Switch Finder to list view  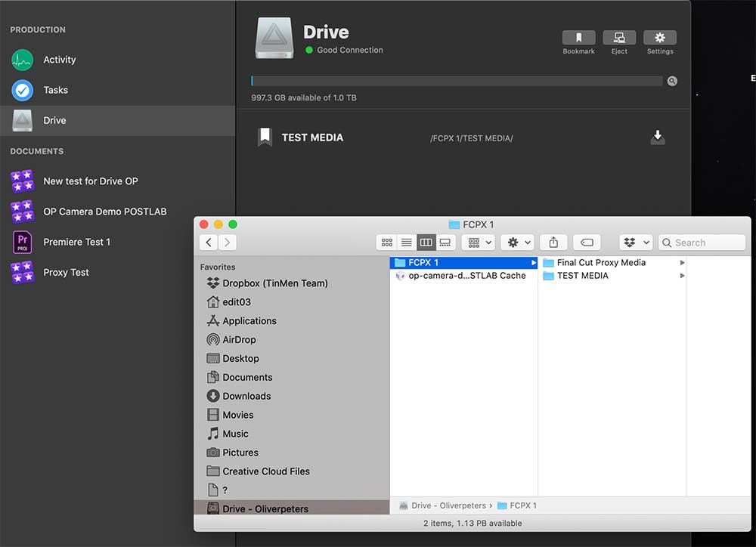(x=407, y=243)
